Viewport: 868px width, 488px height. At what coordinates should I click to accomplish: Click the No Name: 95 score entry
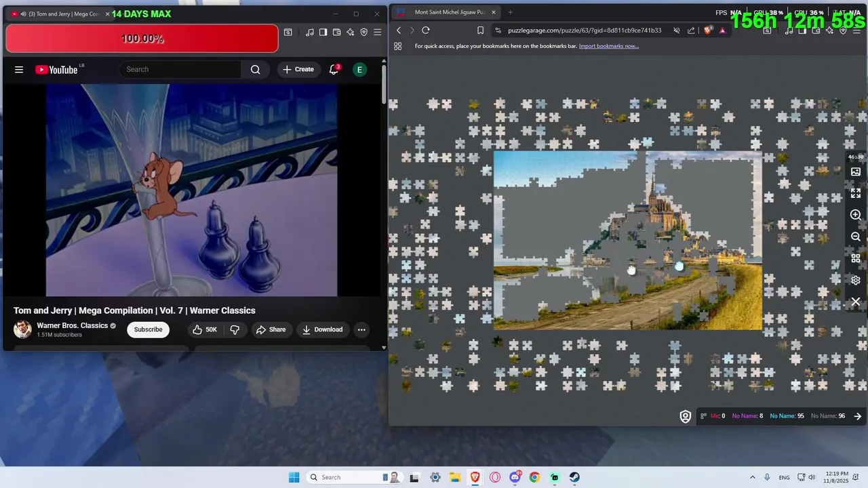[787, 416]
